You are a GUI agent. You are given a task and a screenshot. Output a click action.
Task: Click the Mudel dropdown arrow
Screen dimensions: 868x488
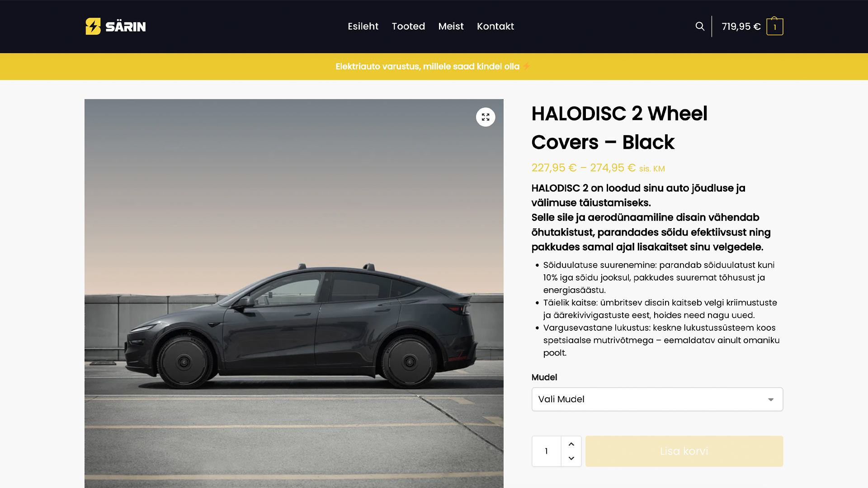tap(771, 399)
